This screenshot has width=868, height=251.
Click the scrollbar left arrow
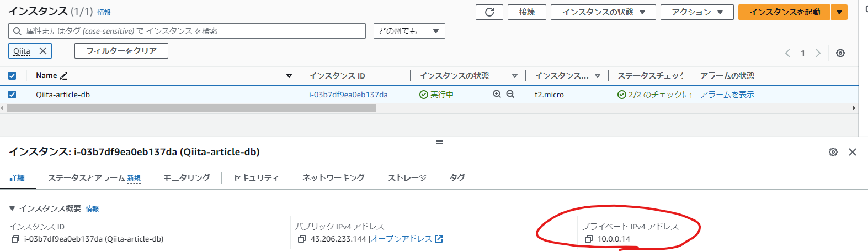(2, 108)
